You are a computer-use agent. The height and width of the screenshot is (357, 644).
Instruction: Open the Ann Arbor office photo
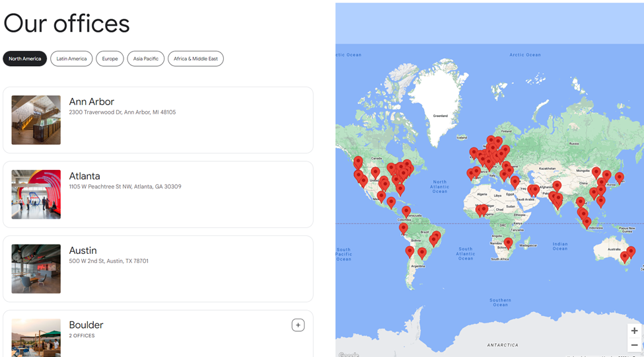pos(36,120)
